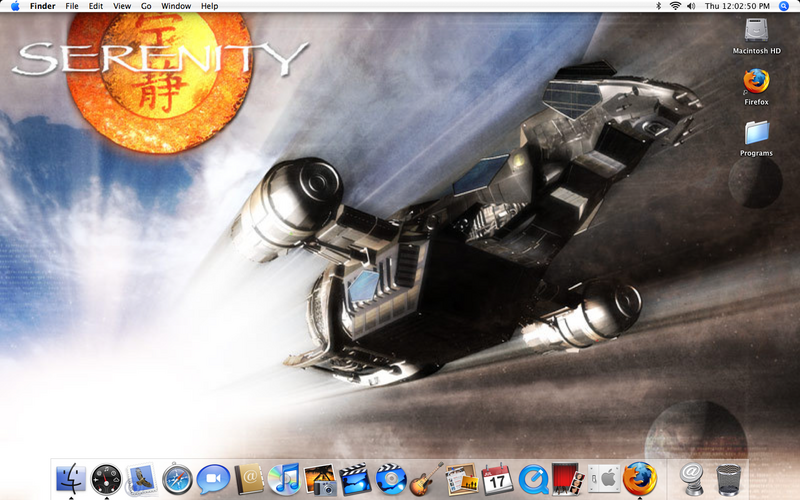This screenshot has width=800, height=500.
Task: Open iPhoto from the Dock
Action: pyautogui.click(x=320, y=479)
